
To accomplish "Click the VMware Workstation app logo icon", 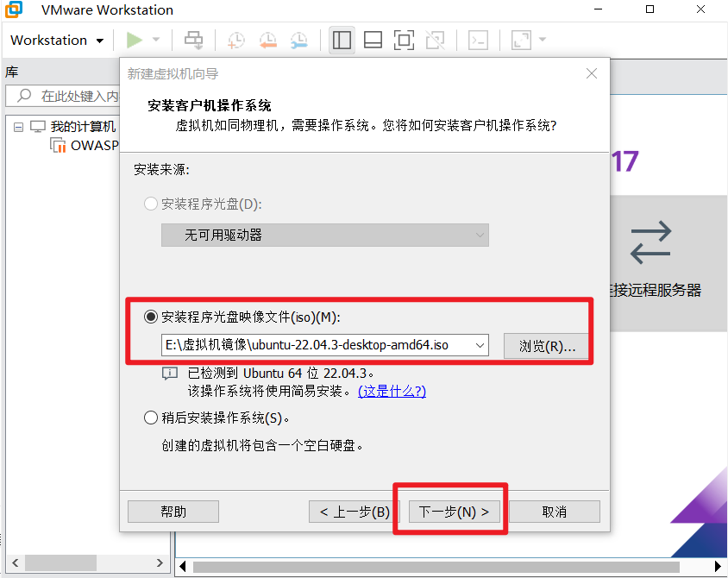I will tap(14, 9).
